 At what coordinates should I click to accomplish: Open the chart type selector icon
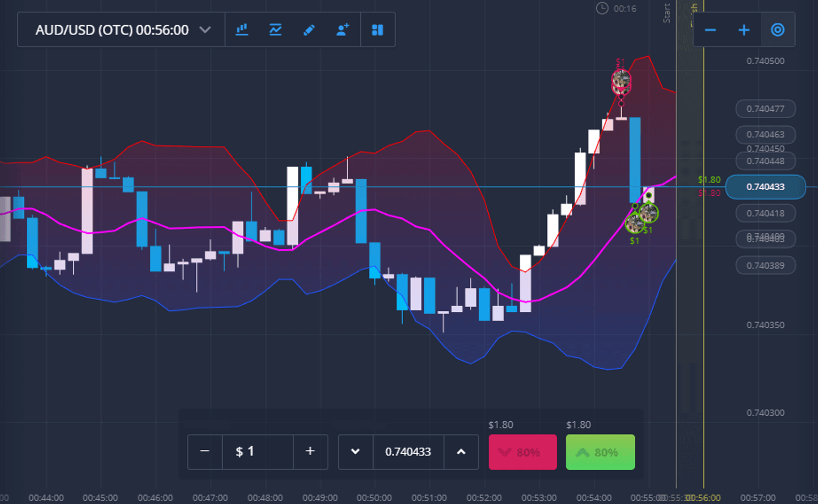(242, 30)
